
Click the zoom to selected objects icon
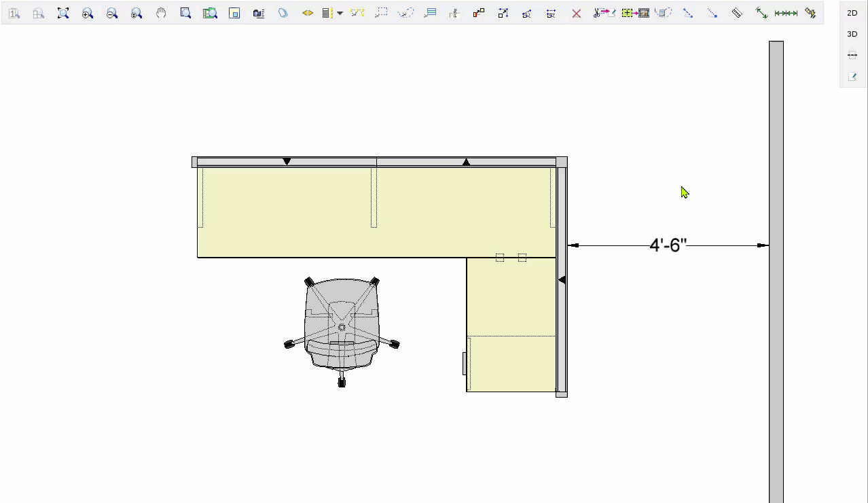pos(210,13)
